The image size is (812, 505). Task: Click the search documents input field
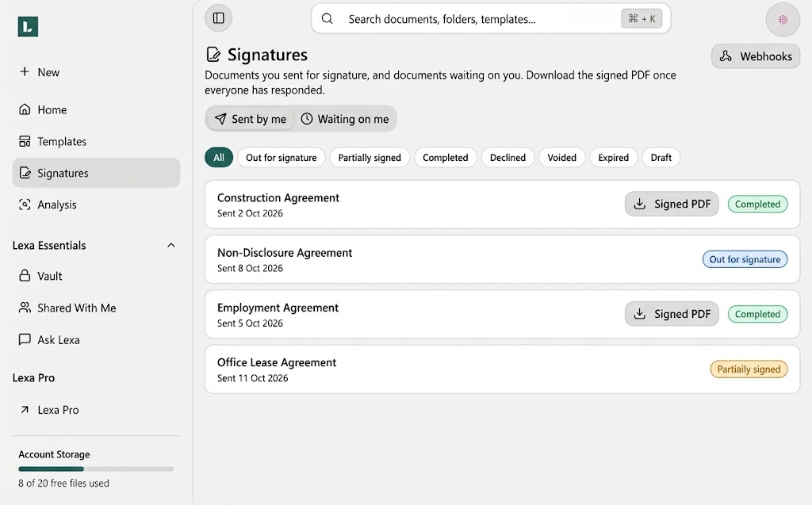491,19
